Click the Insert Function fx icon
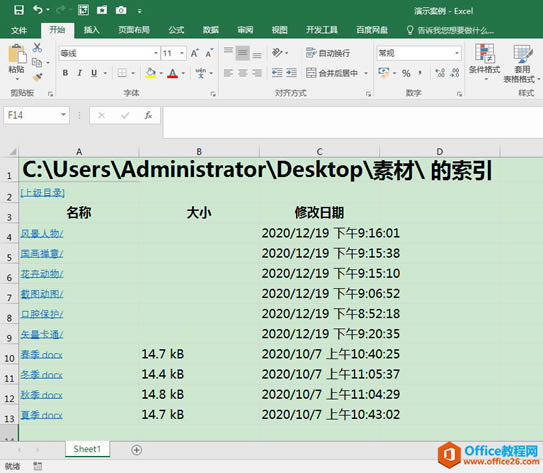Image resolution: width=543 pixels, height=473 pixels. click(x=148, y=115)
